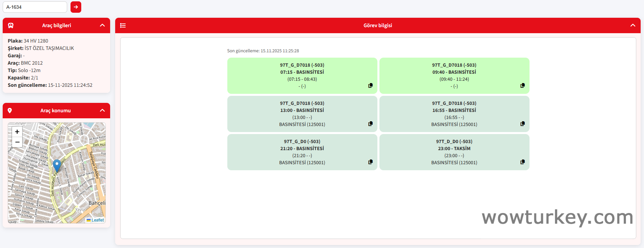Copy the 21:20 BASINSİTESİ task card
Viewport: 644px width, 248px height.
370,162
